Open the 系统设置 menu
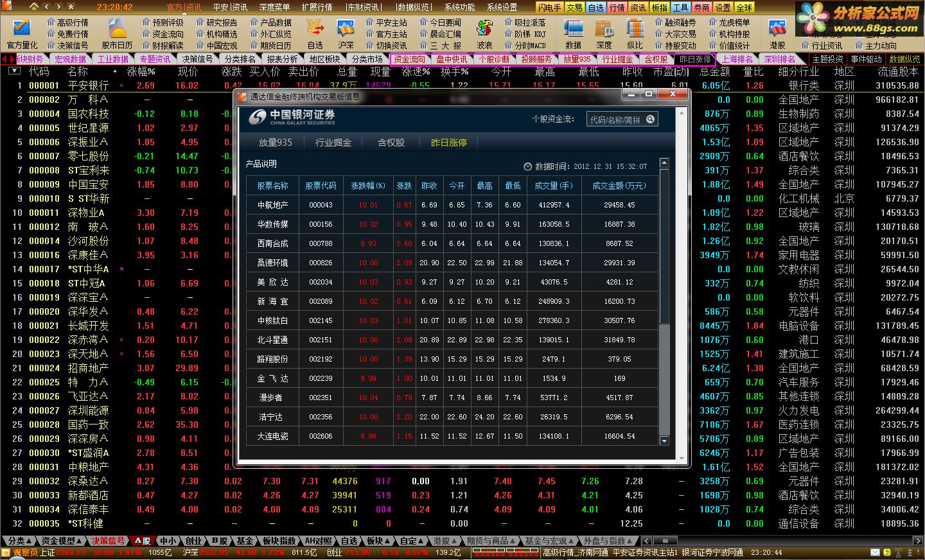925x560 pixels. (x=502, y=7)
